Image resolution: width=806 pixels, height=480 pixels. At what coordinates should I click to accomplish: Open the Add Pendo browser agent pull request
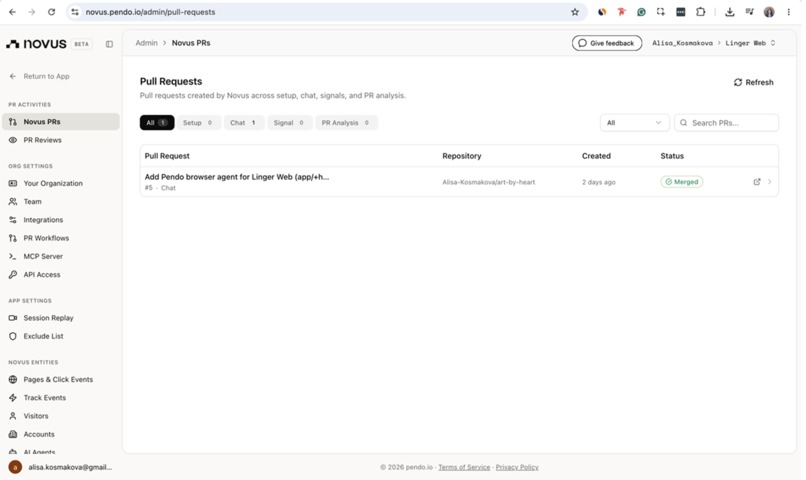pos(236,177)
